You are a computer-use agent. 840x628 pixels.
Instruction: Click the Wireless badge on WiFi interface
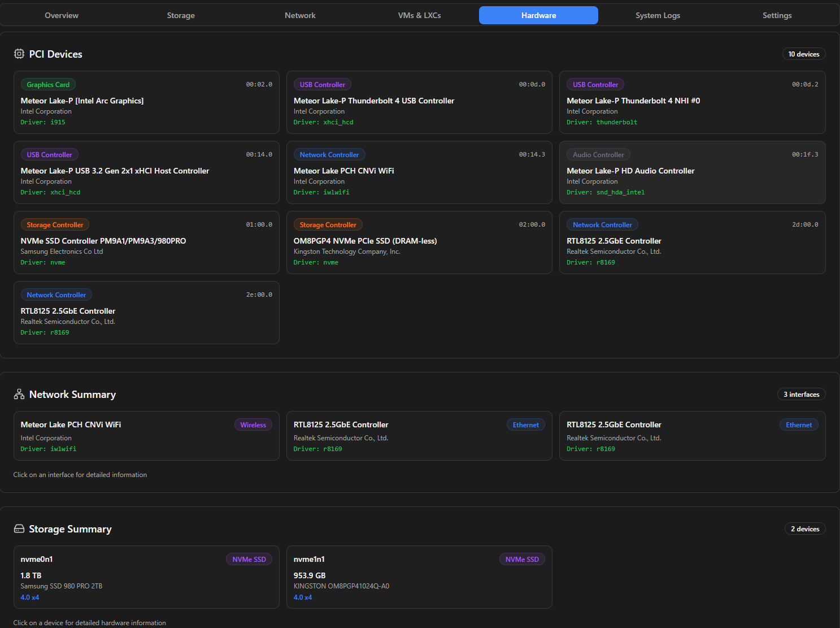tap(253, 425)
